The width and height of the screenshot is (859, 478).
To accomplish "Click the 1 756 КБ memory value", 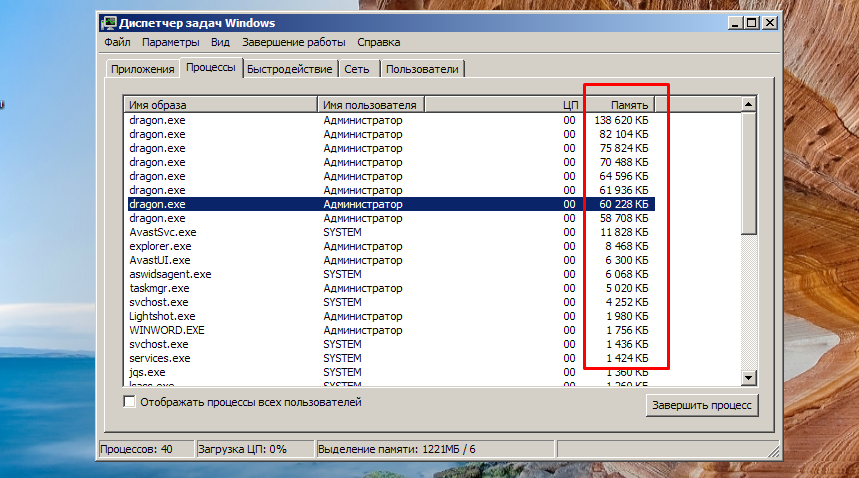I will 627,330.
